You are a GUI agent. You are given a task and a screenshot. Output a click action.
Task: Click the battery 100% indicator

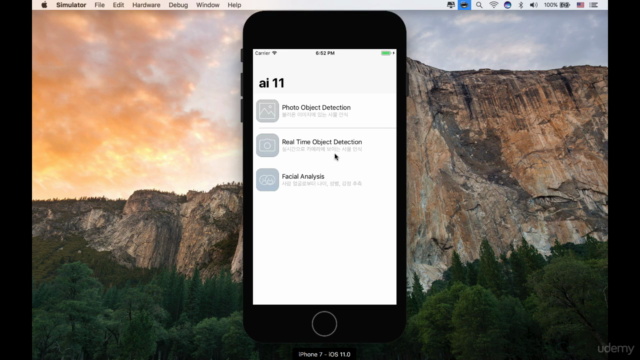[557, 5]
